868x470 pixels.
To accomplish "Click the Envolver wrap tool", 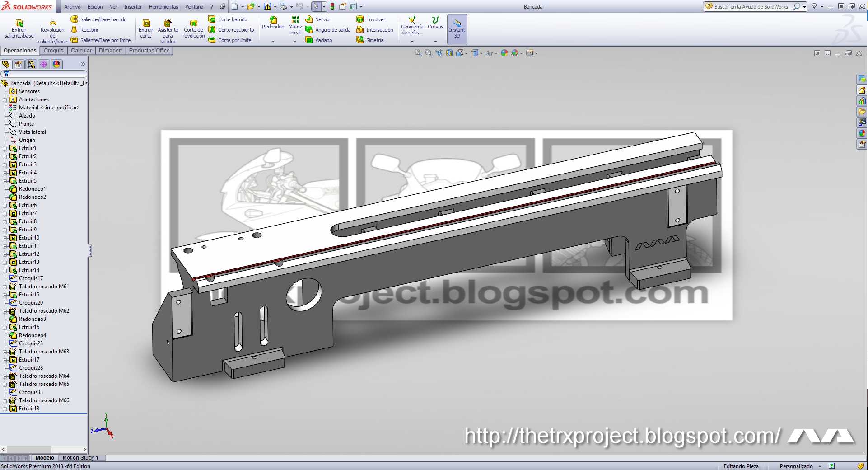I will tap(371, 19).
